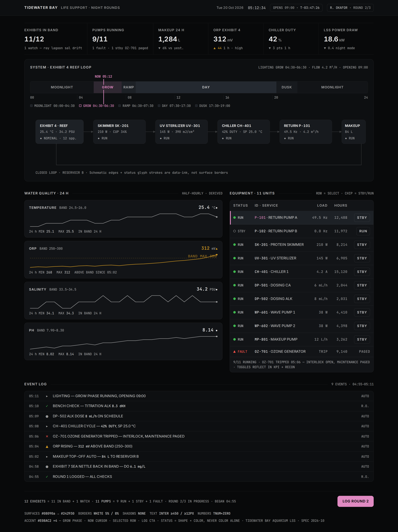The image size is (398, 532).
Task: Set WP-602 Wave Pump 2 to STBY
Action: (362, 326)
